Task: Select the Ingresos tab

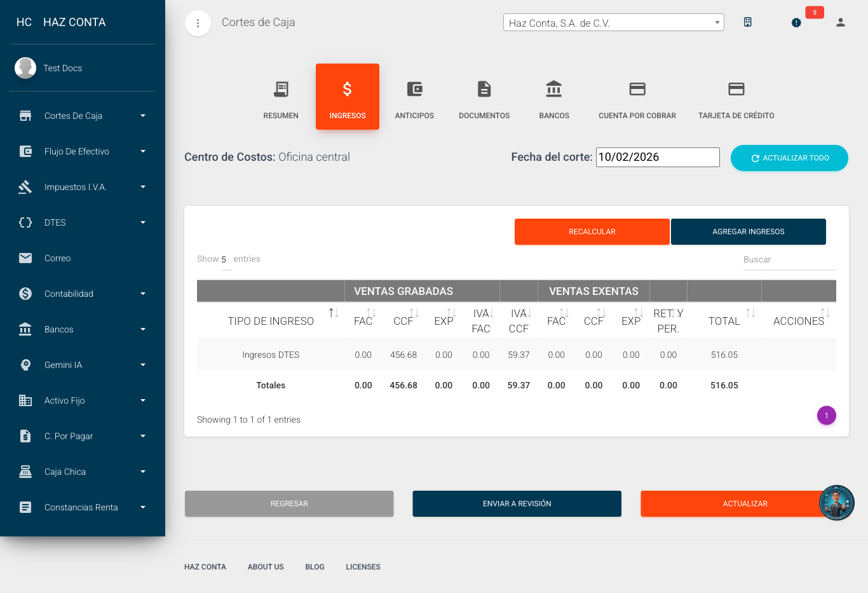Action: [347, 95]
